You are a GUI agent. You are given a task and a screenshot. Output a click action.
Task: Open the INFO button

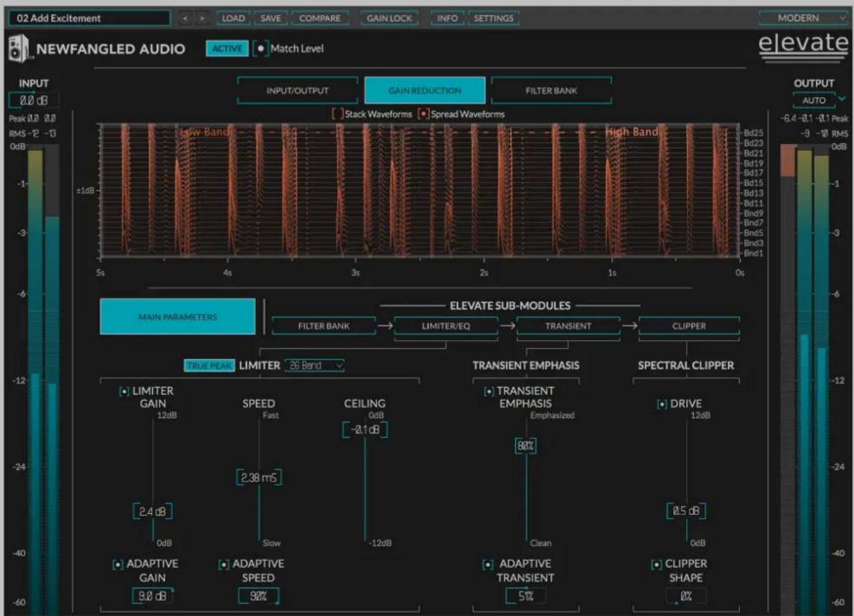(447, 18)
